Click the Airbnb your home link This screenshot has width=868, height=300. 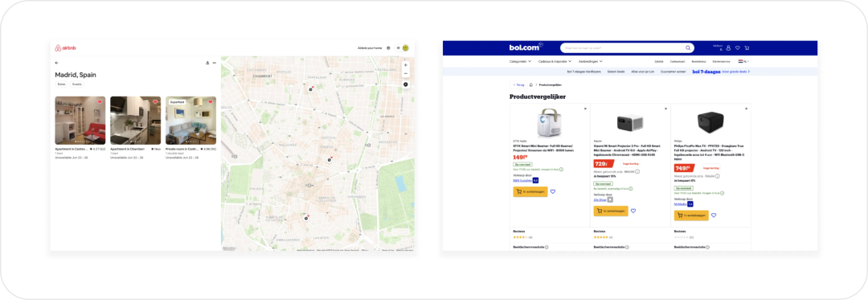pyautogui.click(x=370, y=48)
